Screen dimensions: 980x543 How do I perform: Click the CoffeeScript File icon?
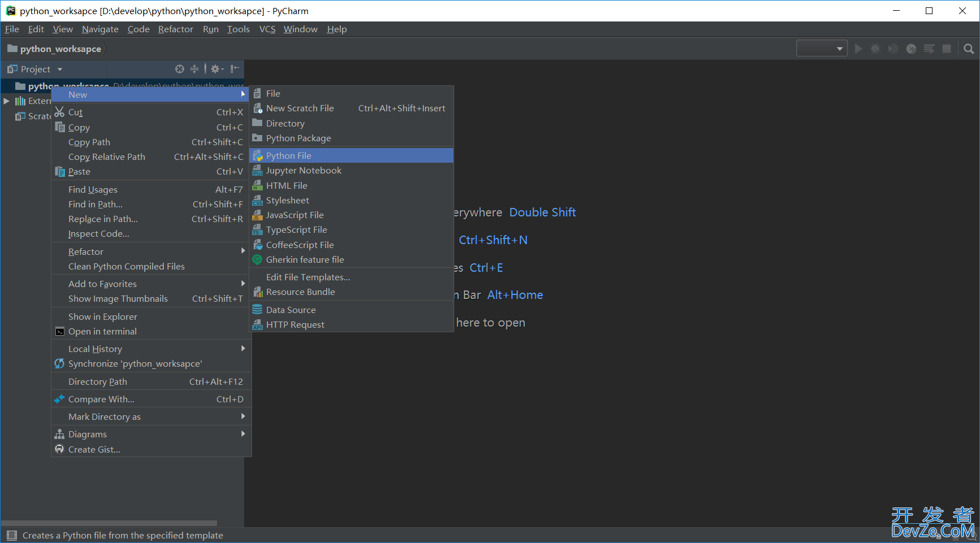257,245
